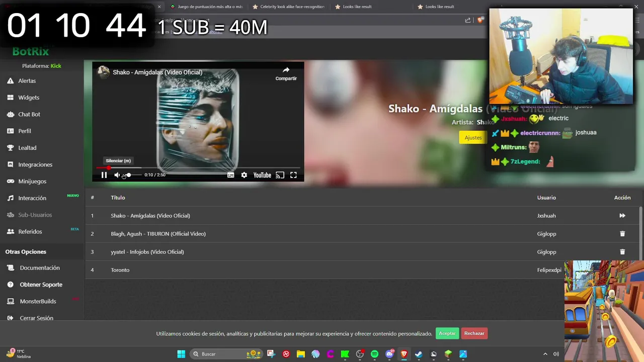Image resolution: width=644 pixels, height=362 pixels.
Task: Switch to the Celebrity look alike tab
Action: click(x=288, y=7)
